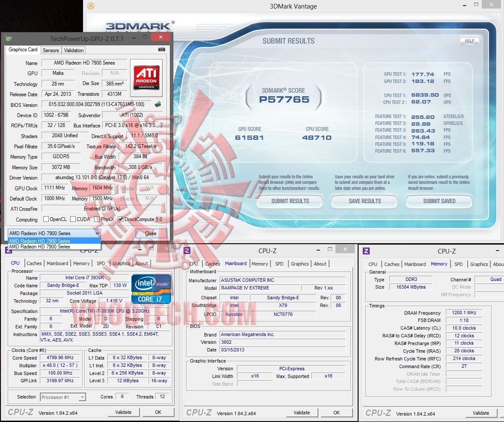Click the Z icon of the Mainboard CPU-Z window
Image resolution: width=504 pixels, height=422 pixels.
(187, 251)
